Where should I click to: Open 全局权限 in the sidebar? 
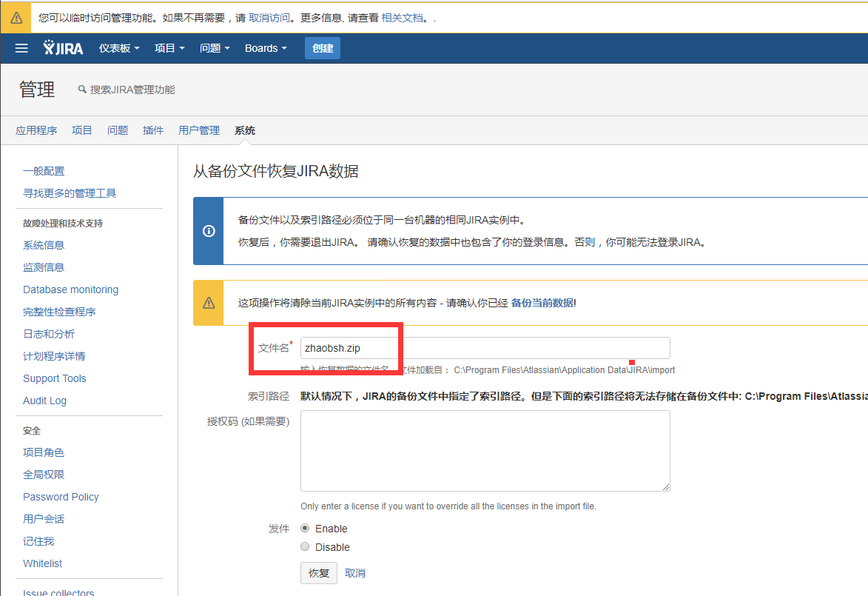click(x=44, y=475)
